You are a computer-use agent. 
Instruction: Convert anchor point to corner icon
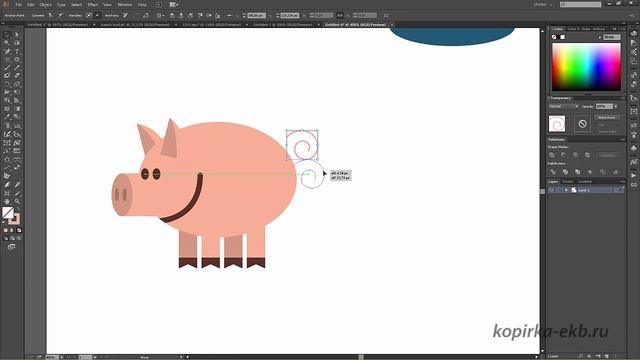coord(51,16)
